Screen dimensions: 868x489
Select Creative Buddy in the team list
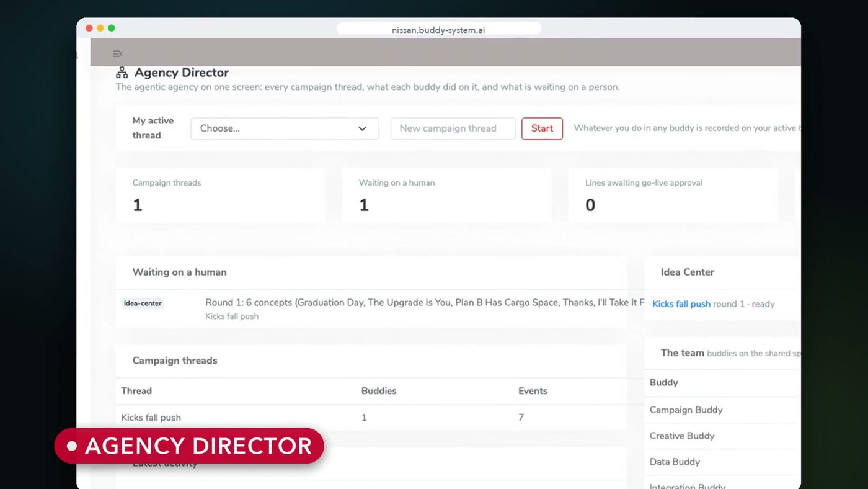682,436
